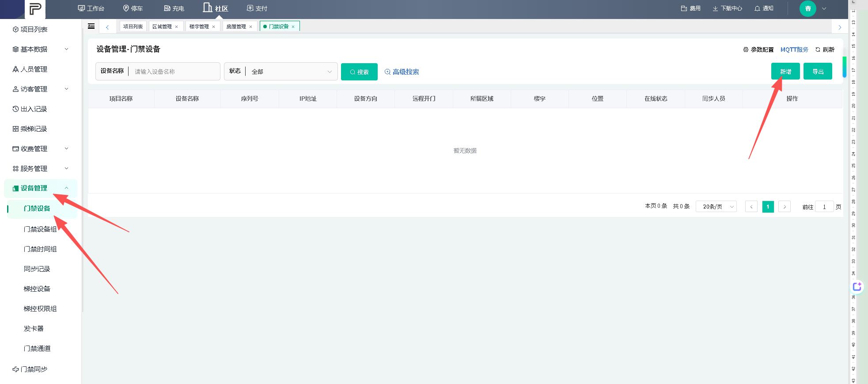The width and height of the screenshot is (868, 384).
Task: Open the 工作台 workbench module
Action: click(x=91, y=8)
